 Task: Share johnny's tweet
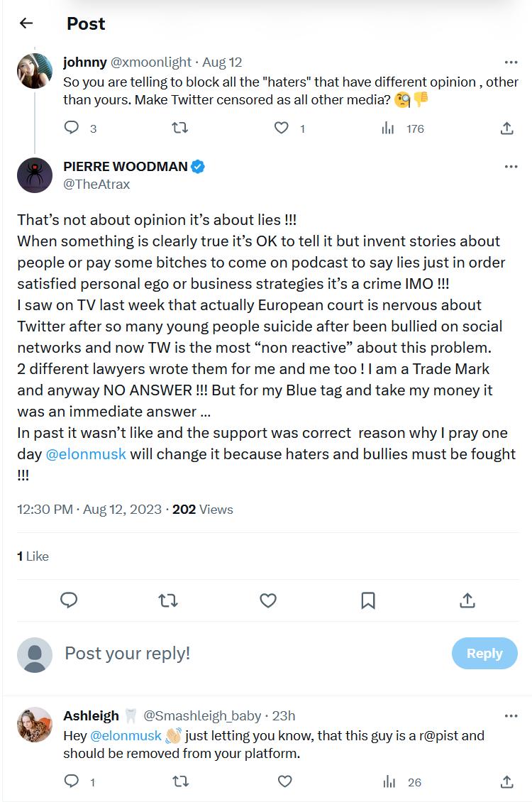click(506, 128)
